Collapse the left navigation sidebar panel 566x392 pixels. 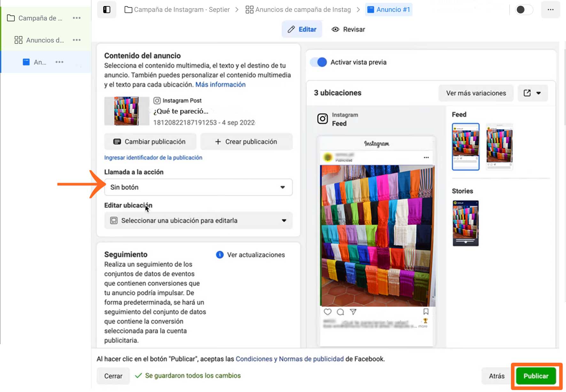pos(106,10)
